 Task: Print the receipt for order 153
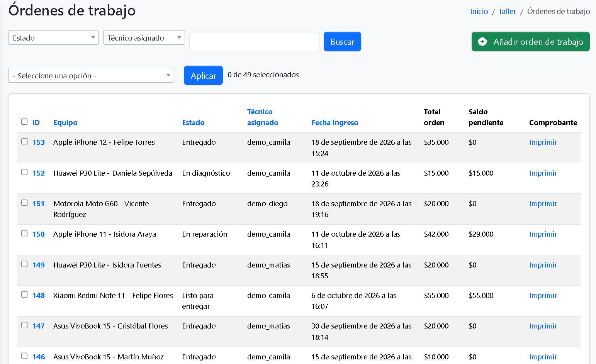pyautogui.click(x=543, y=142)
